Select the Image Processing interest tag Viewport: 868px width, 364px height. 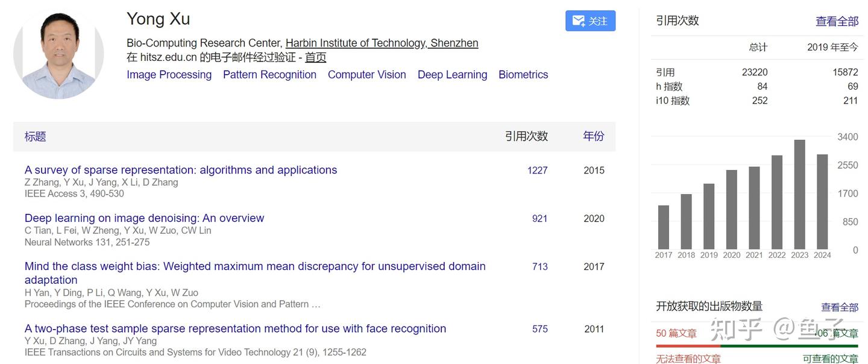(x=169, y=75)
